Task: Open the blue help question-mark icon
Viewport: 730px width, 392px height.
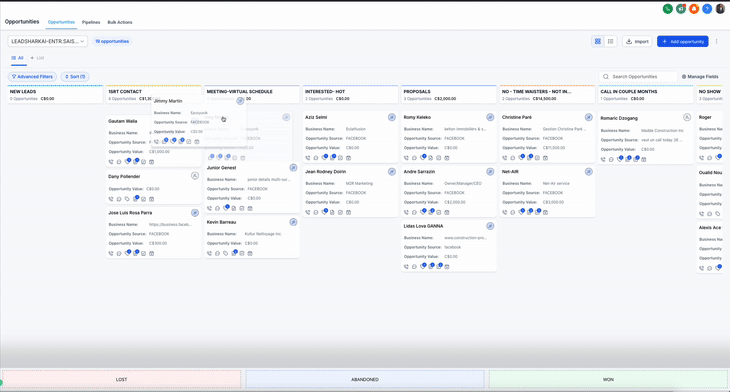Action: [707, 9]
